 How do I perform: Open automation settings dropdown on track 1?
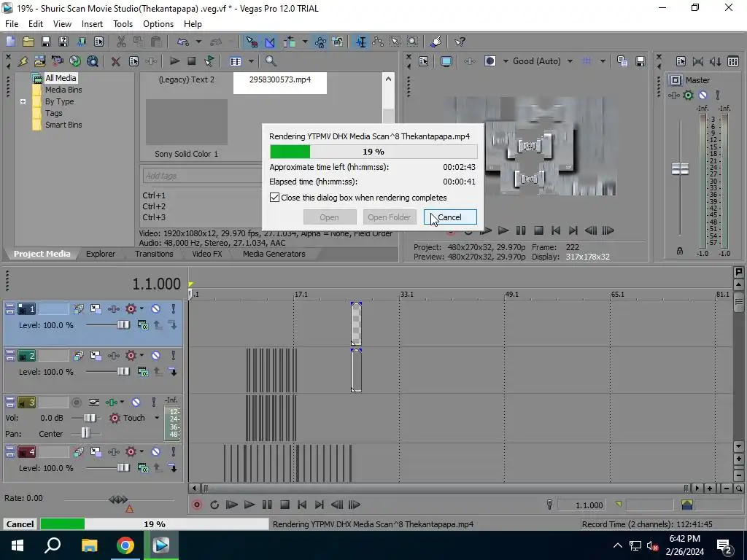click(x=142, y=309)
